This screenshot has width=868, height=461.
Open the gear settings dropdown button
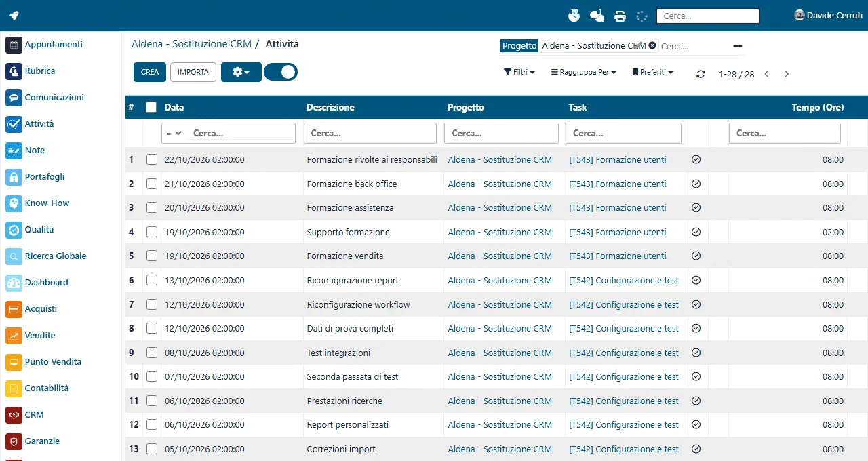241,72
